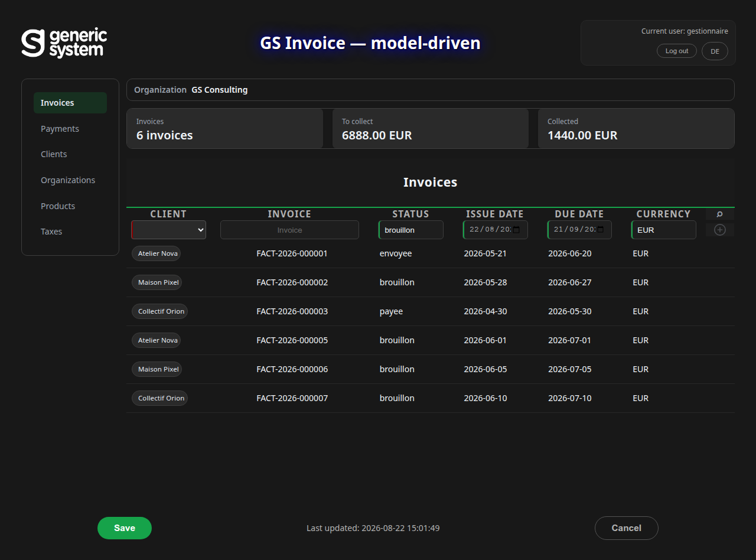Image resolution: width=756 pixels, height=560 pixels.
Task: Click the Issue Date input field
Action: [495, 230]
